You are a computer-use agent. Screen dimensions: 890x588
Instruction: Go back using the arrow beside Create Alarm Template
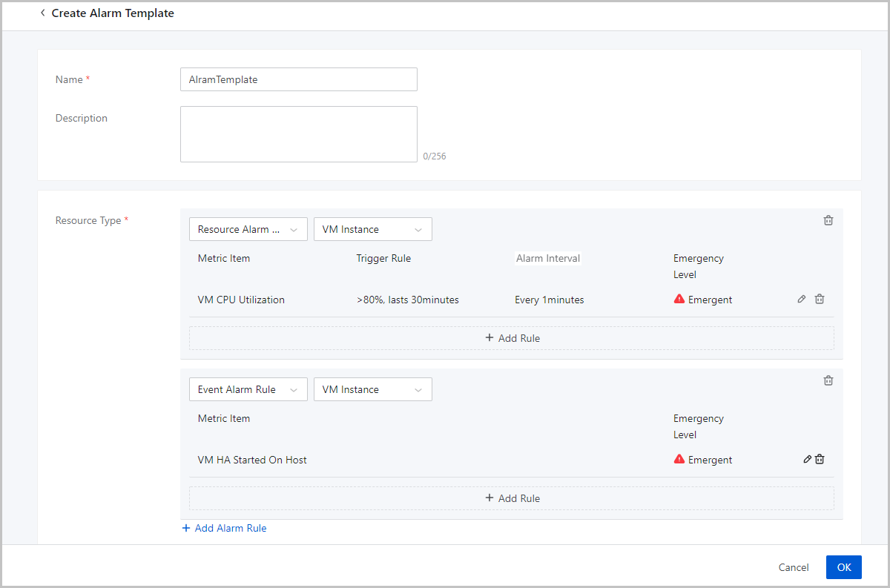(42, 13)
